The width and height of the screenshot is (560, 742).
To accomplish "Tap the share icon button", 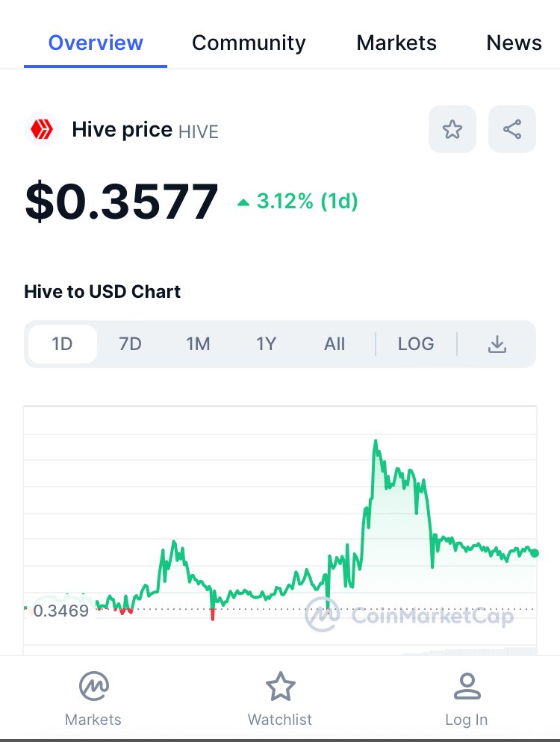I will click(512, 129).
